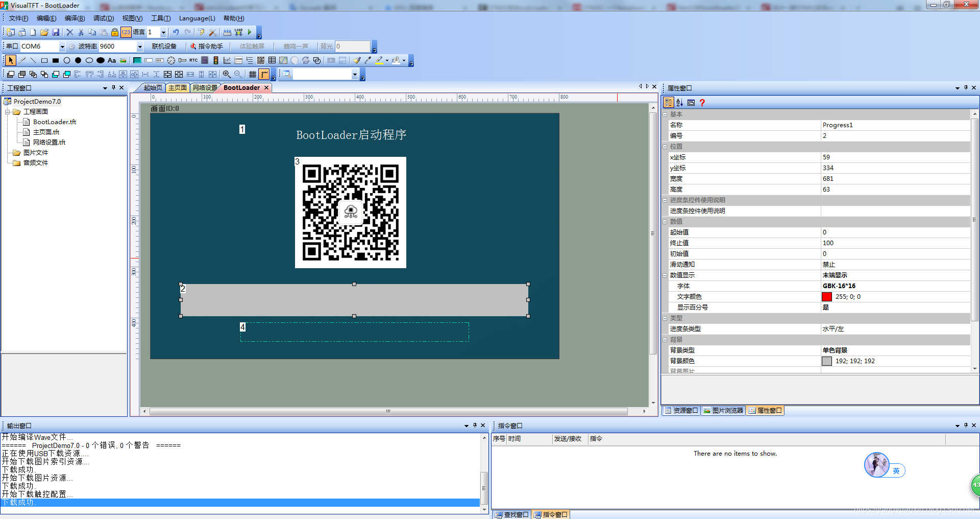Open the 9600 baud rate dropdown
Screen dimensions: 980x519
[x=140, y=46]
